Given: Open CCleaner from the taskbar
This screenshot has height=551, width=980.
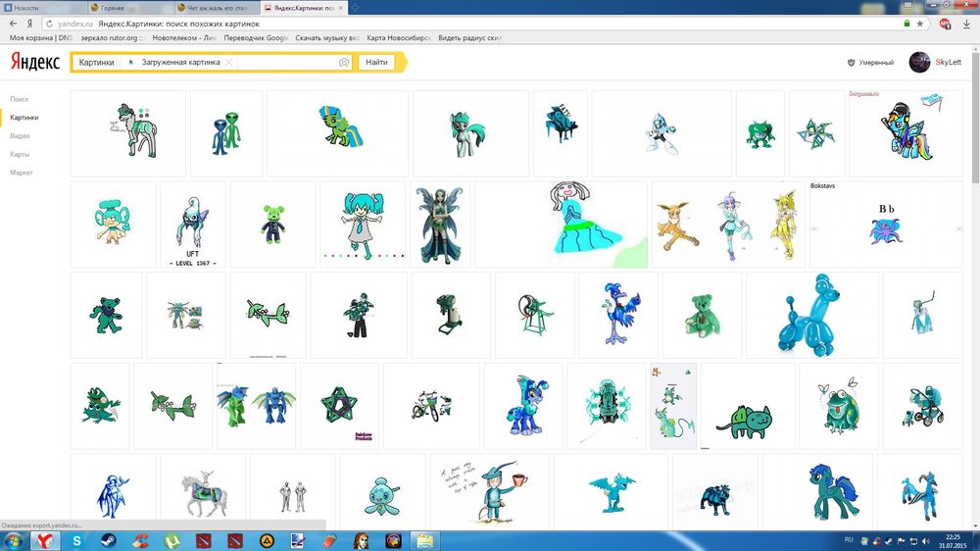Looking at the screenshot, I should pyautogui.click(x=140, y=541).
